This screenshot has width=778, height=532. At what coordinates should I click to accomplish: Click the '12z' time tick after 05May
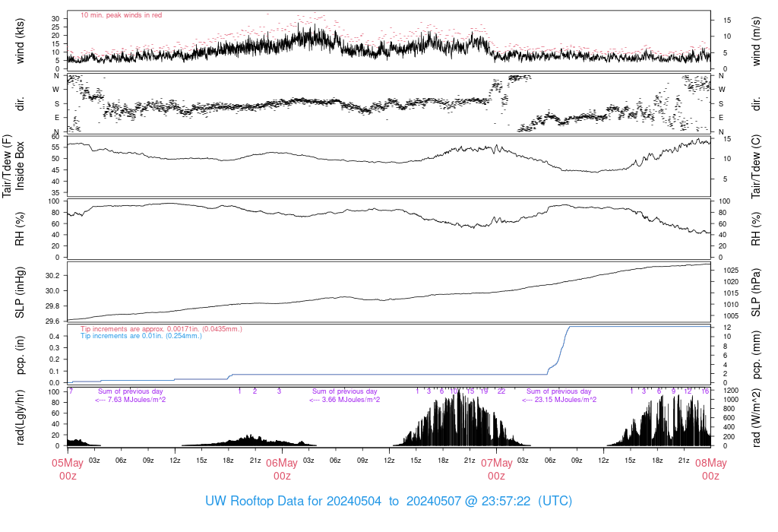tap(175, 461)
